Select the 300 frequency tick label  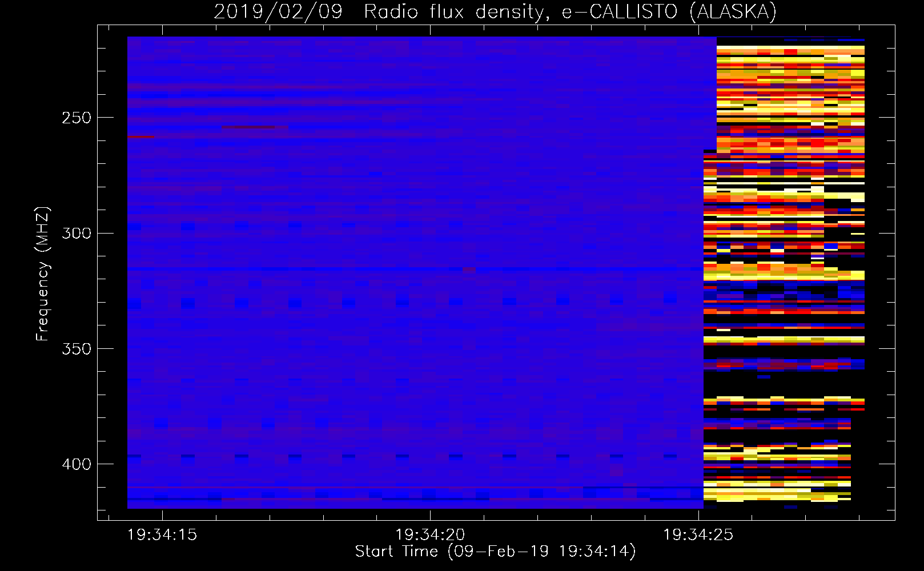tap(77, 233)
